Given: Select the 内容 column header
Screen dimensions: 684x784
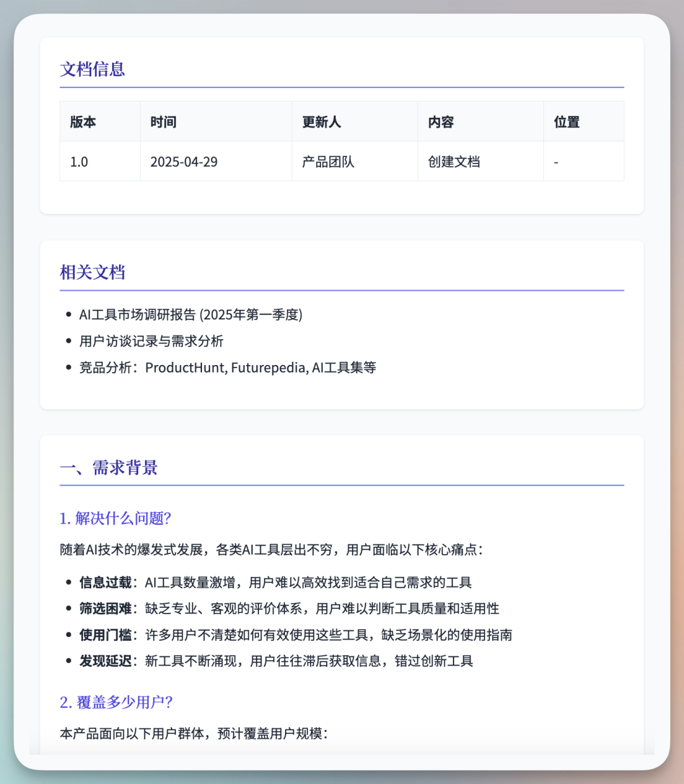Looking at the screenshot, I should point(441,122).
